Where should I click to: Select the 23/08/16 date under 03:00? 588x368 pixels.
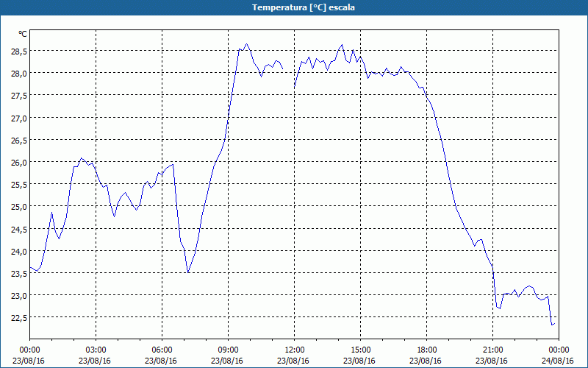[95, 361]
